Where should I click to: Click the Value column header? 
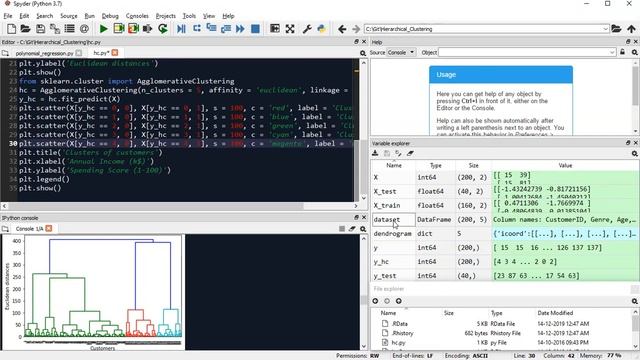tap(565, 165)
